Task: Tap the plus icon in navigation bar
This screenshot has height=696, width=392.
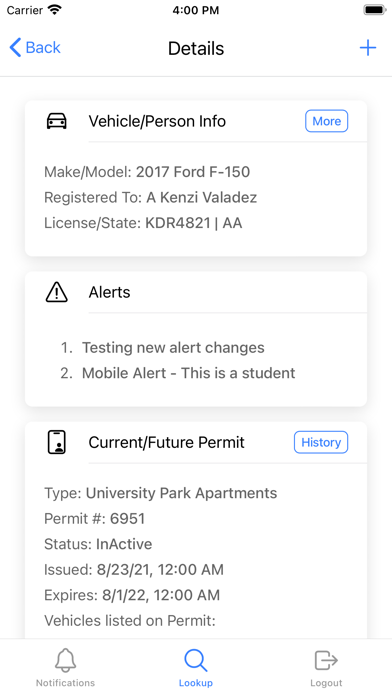Action: pos(368,47)
